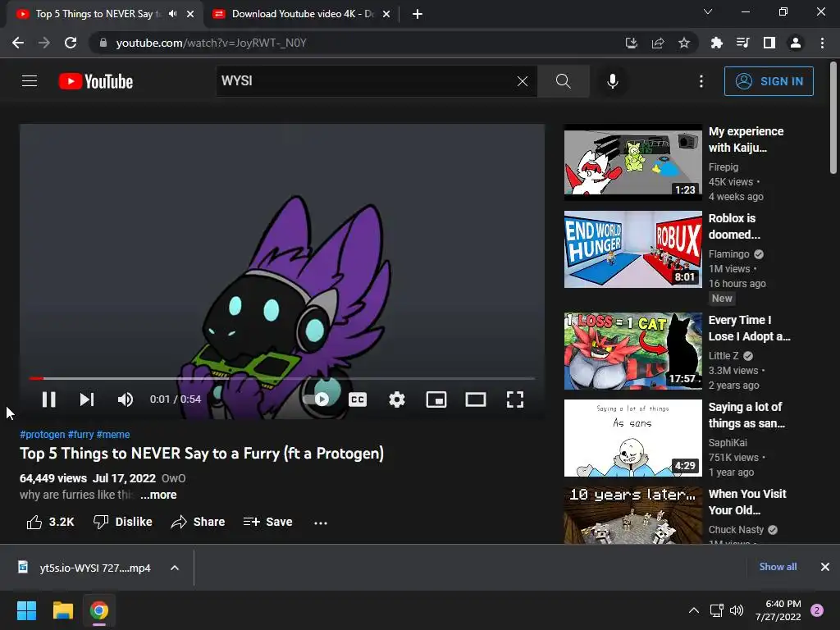Open Chrome tab search chevron
This screenshot has height=630, width=840.
coord(708,11)
